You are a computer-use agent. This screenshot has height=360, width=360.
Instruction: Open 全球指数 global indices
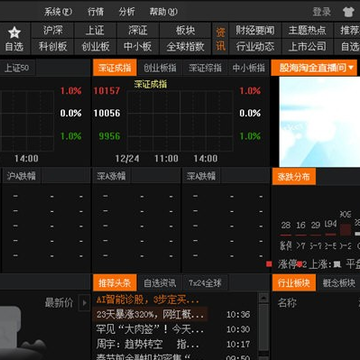[185, 47]
